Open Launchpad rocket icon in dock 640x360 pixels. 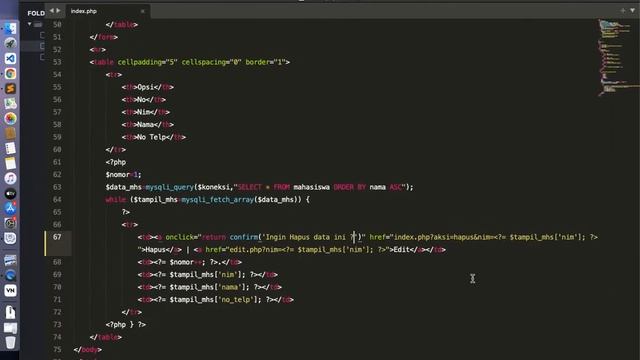(x=11, y=43)
